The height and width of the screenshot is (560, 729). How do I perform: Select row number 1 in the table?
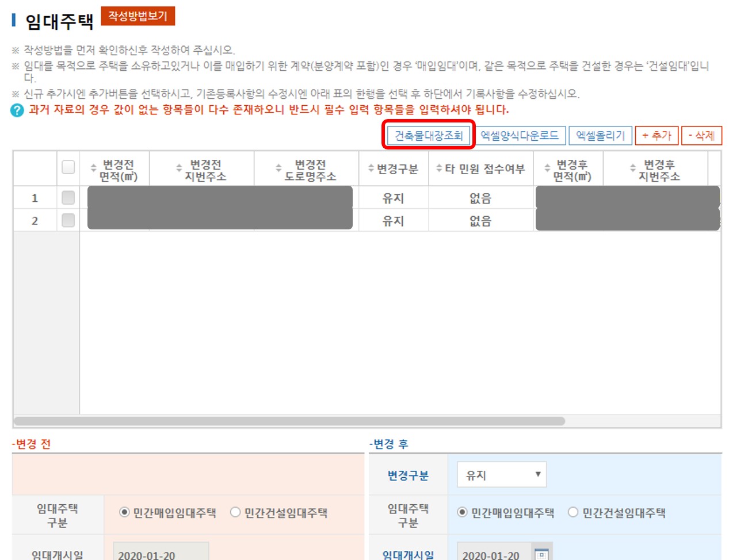coord(35,198)
